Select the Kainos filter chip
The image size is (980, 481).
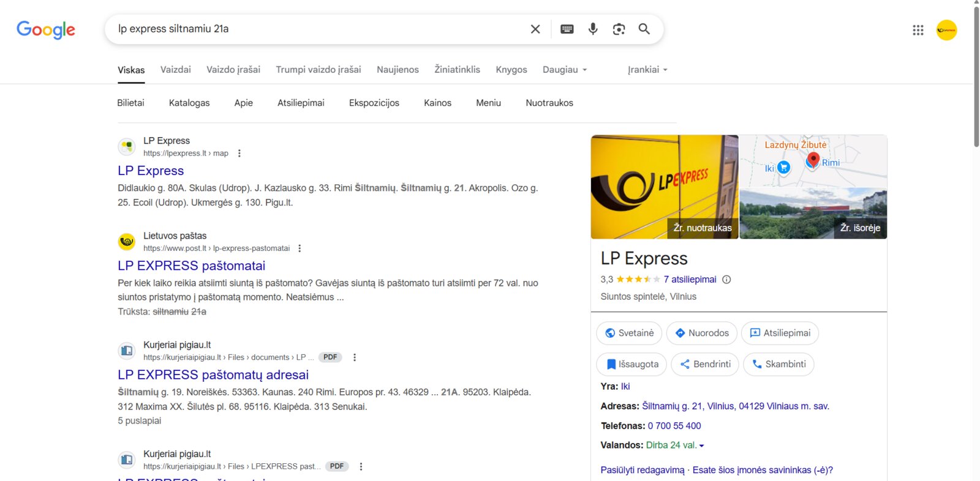coord(438,103)
